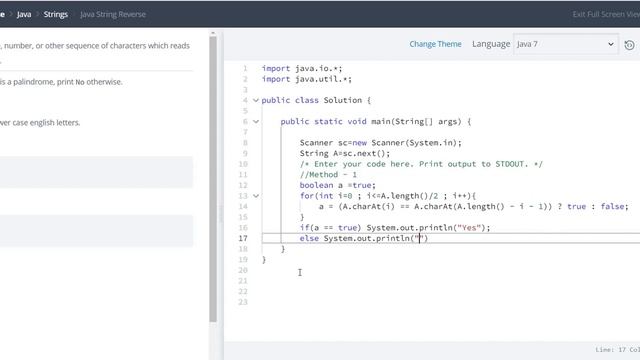Image resolution: width=640 pixels, height=360 pixels.
Task: Open the Language dropdown showing Java 7
Action: tap(566, 44)
